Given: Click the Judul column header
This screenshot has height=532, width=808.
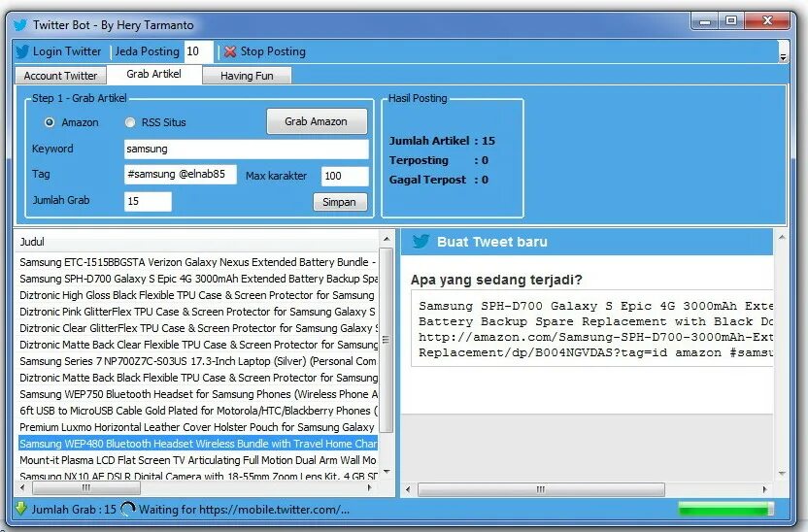Looking at the screenshot, I should (198, 242).
